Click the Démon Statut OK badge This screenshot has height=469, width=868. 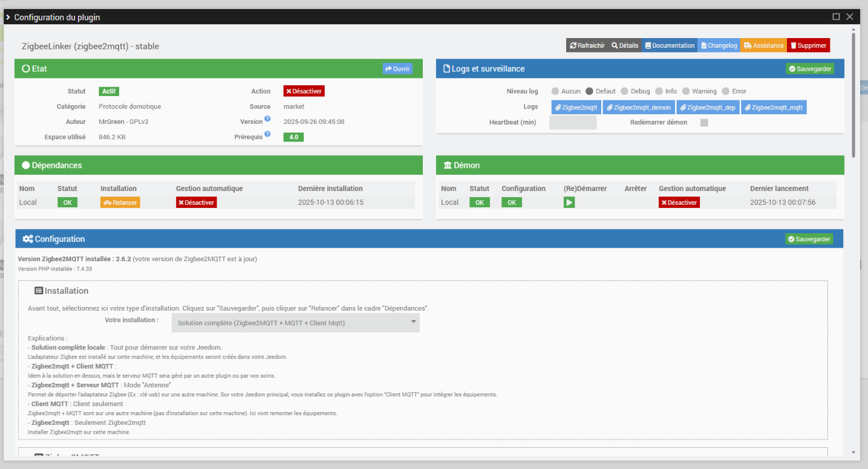click(480, 202)
